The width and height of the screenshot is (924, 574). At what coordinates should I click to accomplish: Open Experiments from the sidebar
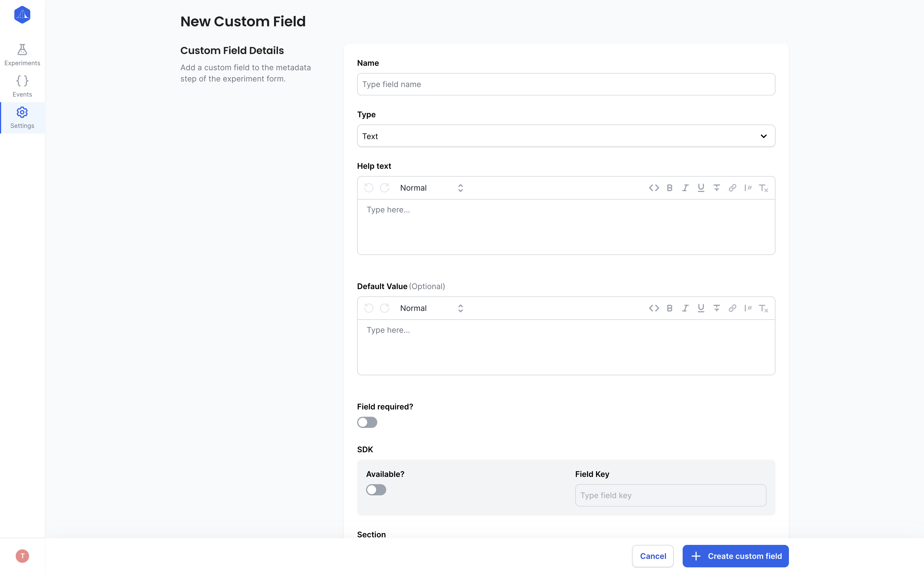pyautogui.click(x=22, y=55)
